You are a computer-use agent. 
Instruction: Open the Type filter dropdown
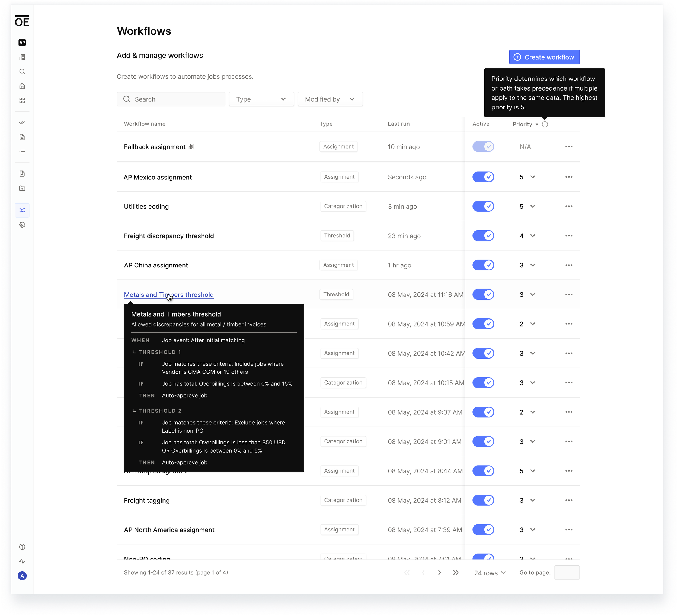(x=261, y=99)
